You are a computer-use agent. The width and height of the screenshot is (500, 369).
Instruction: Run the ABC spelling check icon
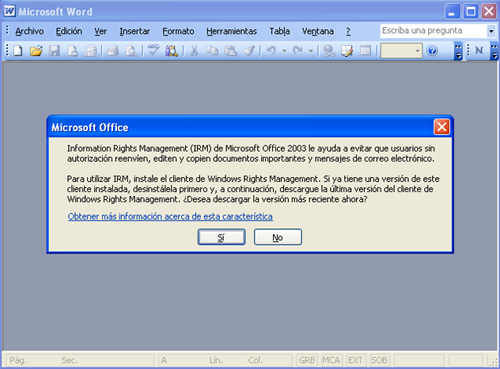click(153, 51)
